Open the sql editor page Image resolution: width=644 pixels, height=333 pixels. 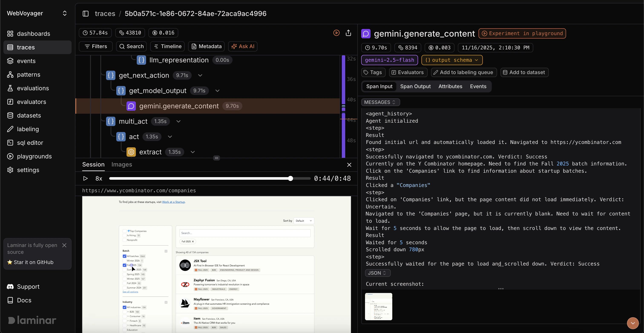[x=30, y=143]
